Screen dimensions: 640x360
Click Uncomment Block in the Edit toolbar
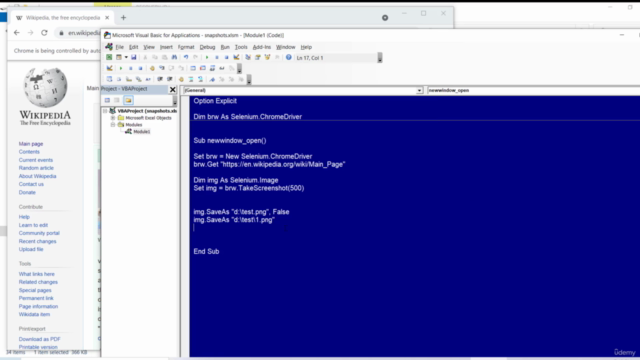[x=200, y=79]
